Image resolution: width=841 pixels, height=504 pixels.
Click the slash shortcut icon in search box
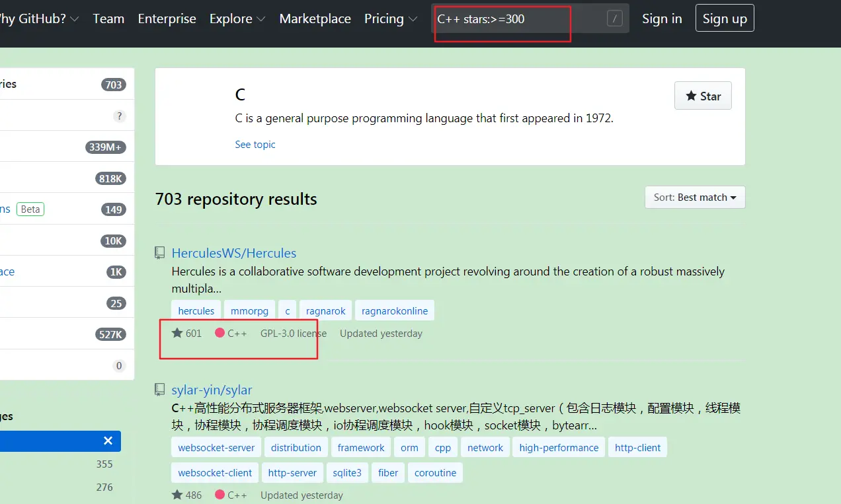[615, 19]
